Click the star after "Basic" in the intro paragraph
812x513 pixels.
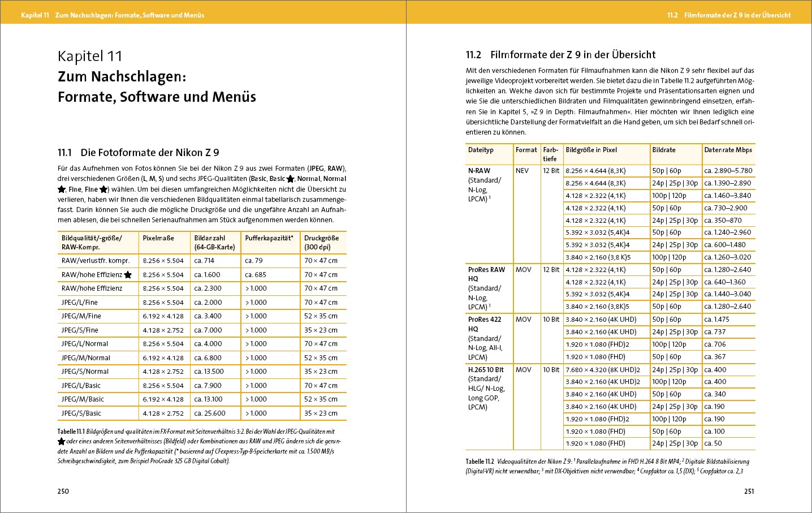coord(291,179)
